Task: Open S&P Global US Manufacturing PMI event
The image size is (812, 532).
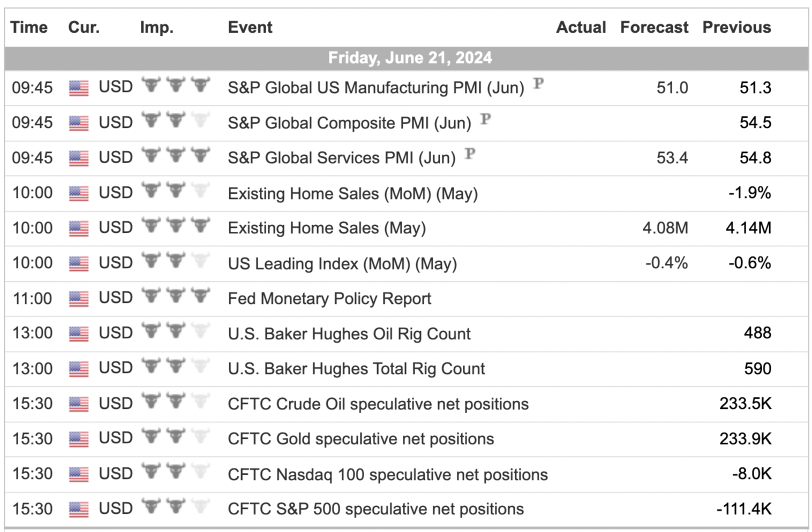Action: click(x=376, y=88)
